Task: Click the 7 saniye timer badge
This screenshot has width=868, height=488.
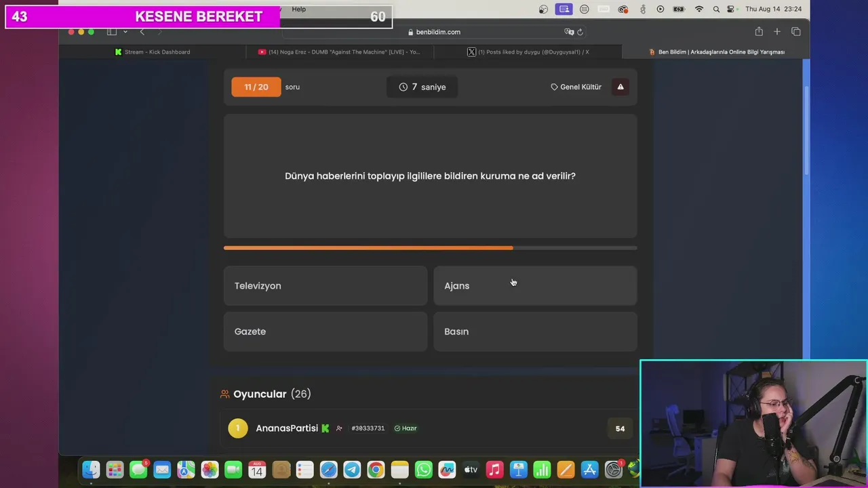Action: coord(422,87)
